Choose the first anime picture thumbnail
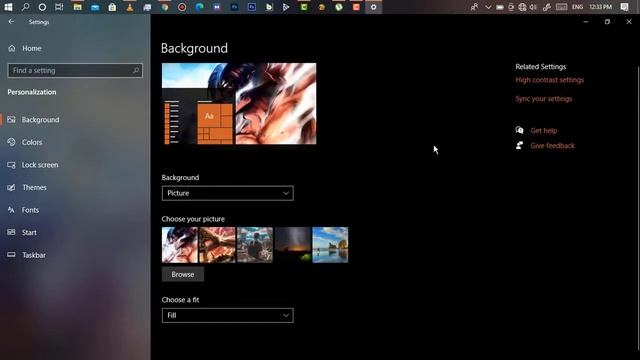Viewport: 640px width, 360px height. tap(180, 245)
